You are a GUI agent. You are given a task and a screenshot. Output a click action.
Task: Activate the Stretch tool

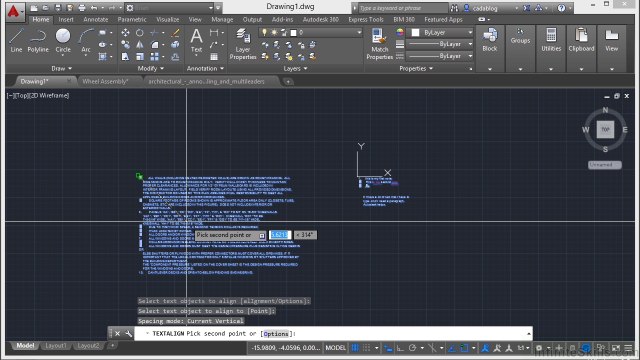point(125,57)
